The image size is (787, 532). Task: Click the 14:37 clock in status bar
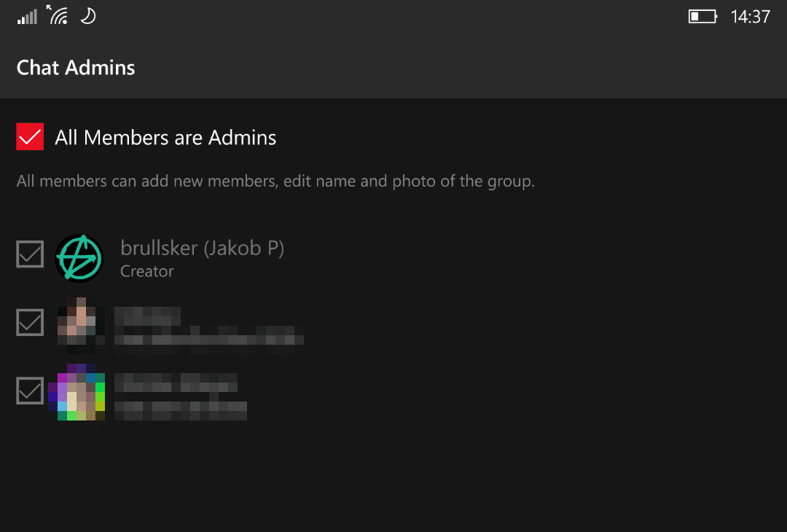[750, 17]
